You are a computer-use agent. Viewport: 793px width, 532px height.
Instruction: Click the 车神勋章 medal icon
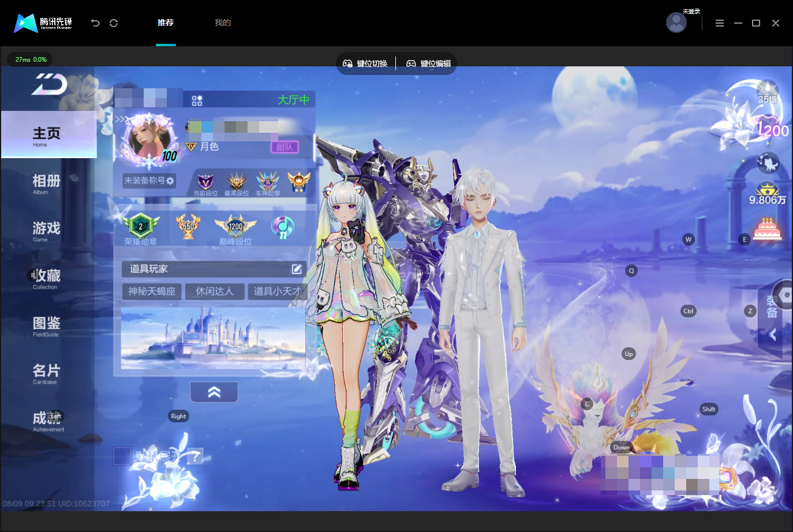click(268, 184)
